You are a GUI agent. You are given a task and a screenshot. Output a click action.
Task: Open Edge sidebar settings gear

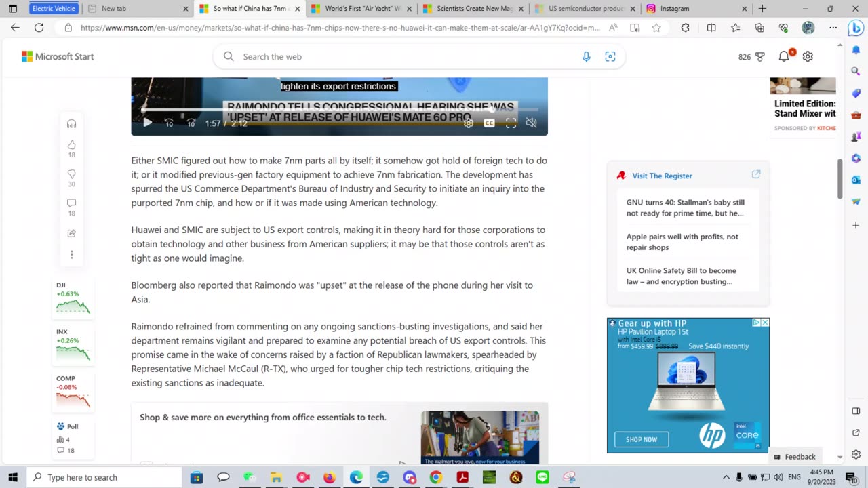point(856,454)
